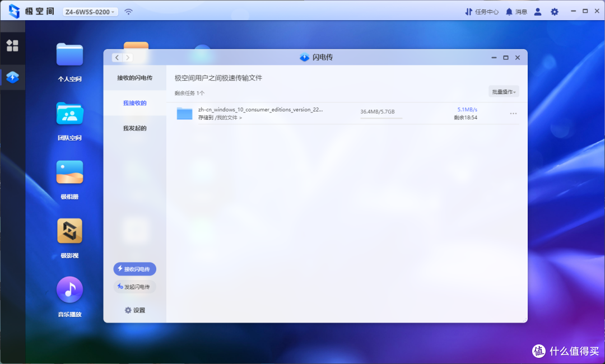Click the 剩余任务 1个 label

tap(189, 93)
